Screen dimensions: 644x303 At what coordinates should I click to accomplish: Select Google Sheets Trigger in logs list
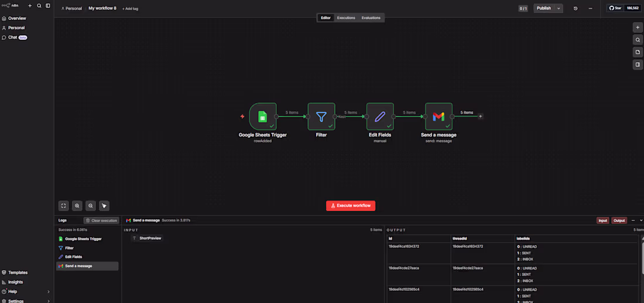click(x=87, y=239)
